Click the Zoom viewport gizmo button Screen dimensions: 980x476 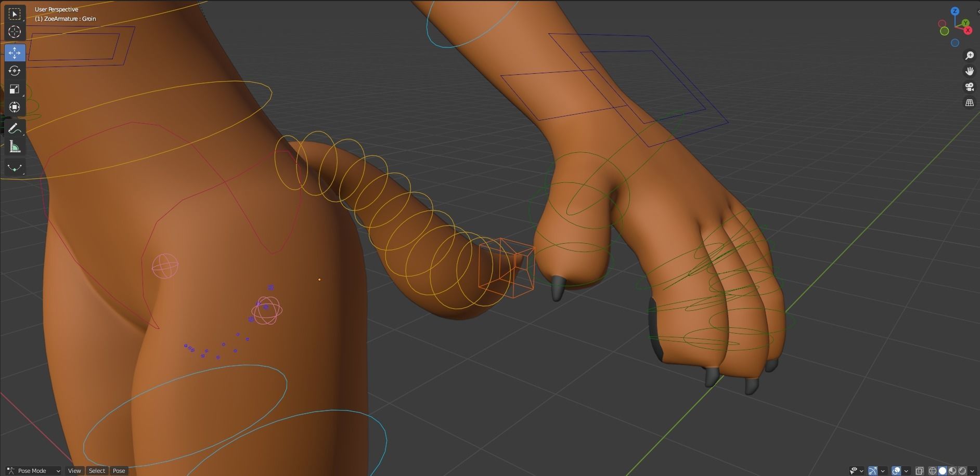969,56
